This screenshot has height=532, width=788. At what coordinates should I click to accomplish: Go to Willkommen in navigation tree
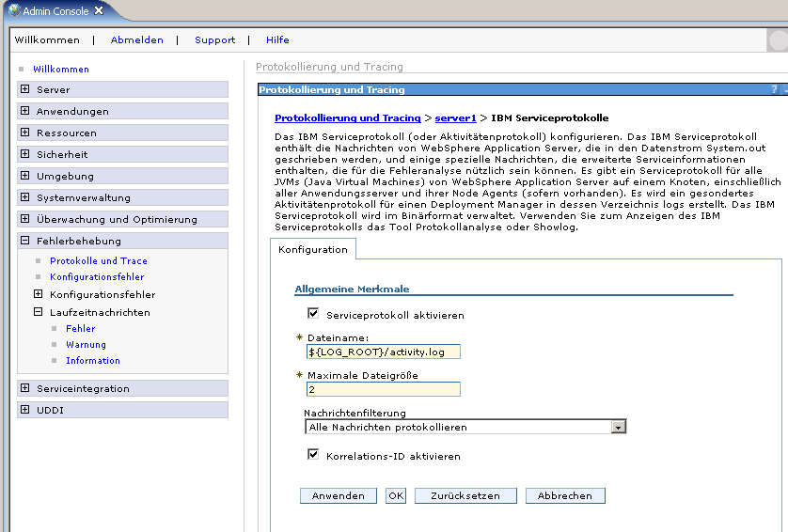click(x=61, y=70)
